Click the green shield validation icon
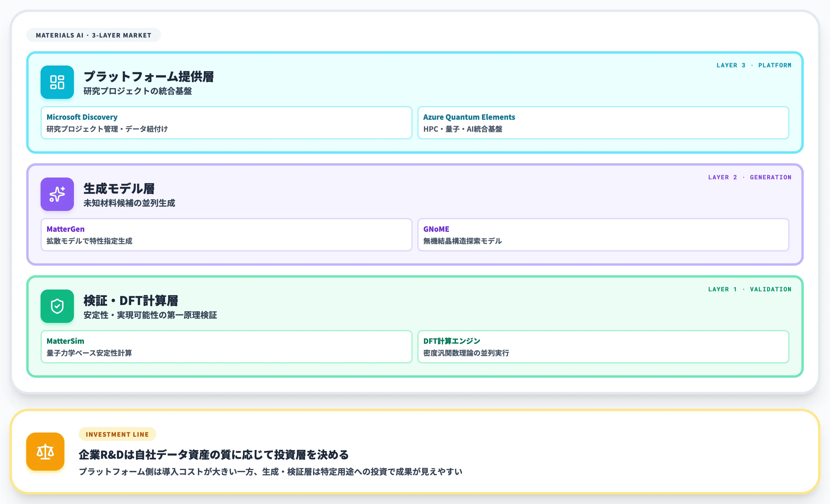 [x=57, y=306]
